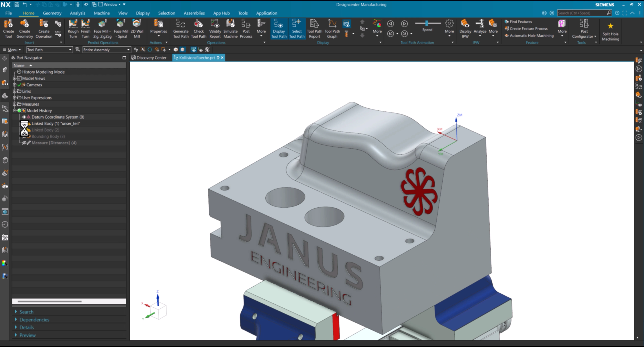The height and width of the screenshot is (347, 644).
Task: Toggle the Display Tool Path button
Action: pos(279,29)
